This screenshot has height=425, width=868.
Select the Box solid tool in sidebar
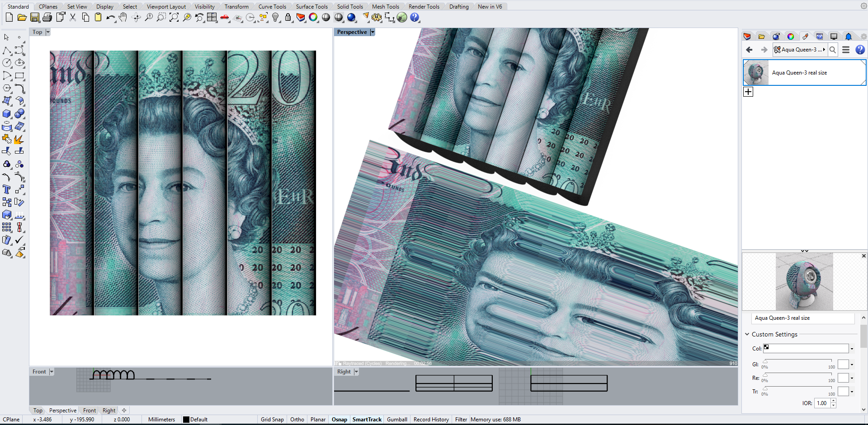point(7,113)
